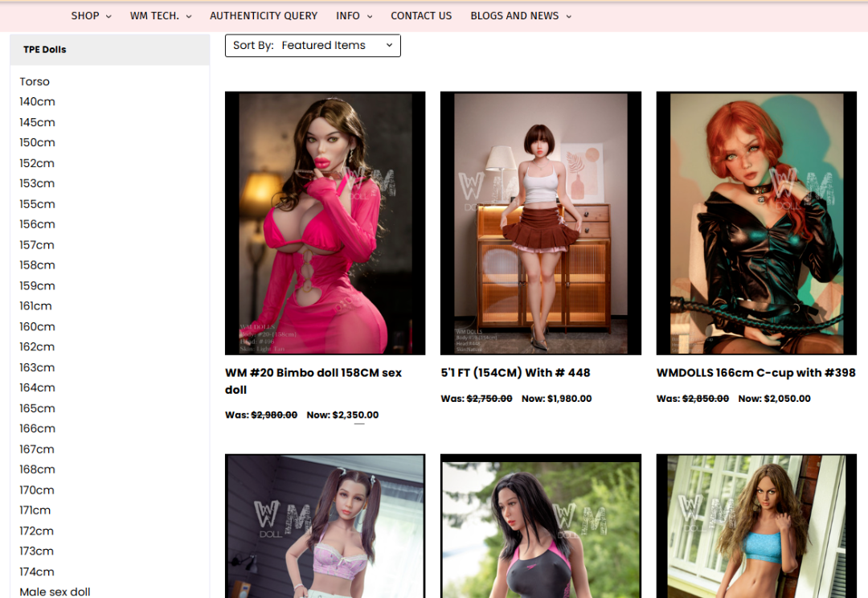Filter by 140cm height

pyautogui.click(x=37, y=102)
